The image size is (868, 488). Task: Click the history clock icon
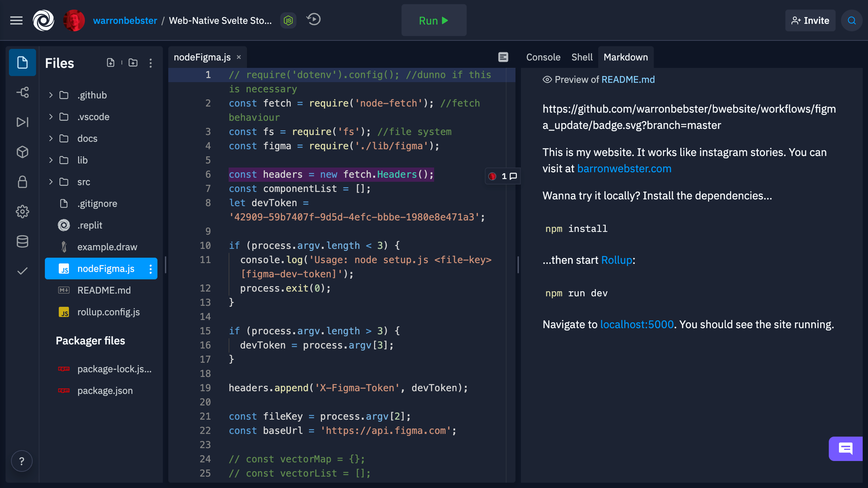(x=313, y=19)
